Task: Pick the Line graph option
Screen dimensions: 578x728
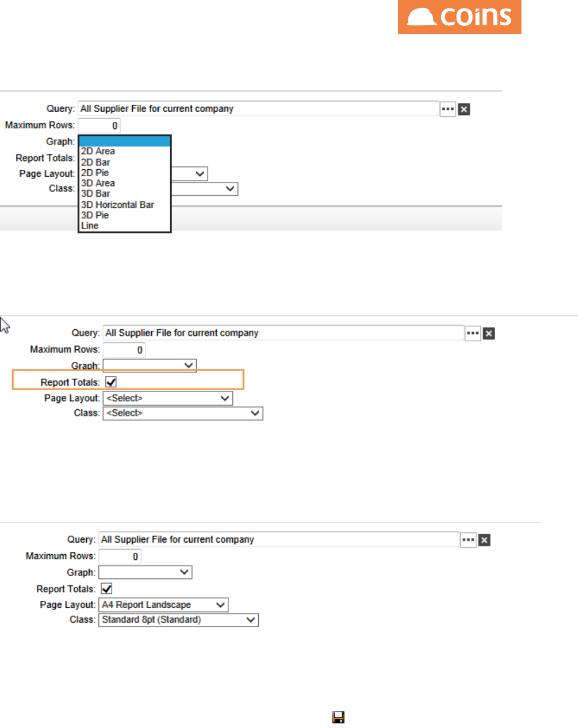Action: click(90, 226)
